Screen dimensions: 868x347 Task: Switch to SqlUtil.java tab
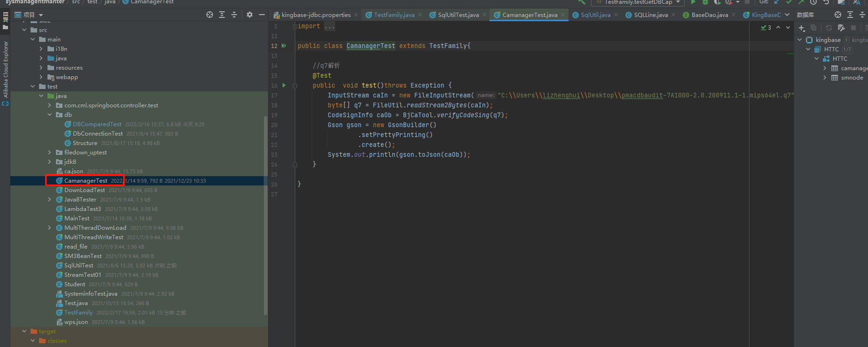tap(595, 15)
